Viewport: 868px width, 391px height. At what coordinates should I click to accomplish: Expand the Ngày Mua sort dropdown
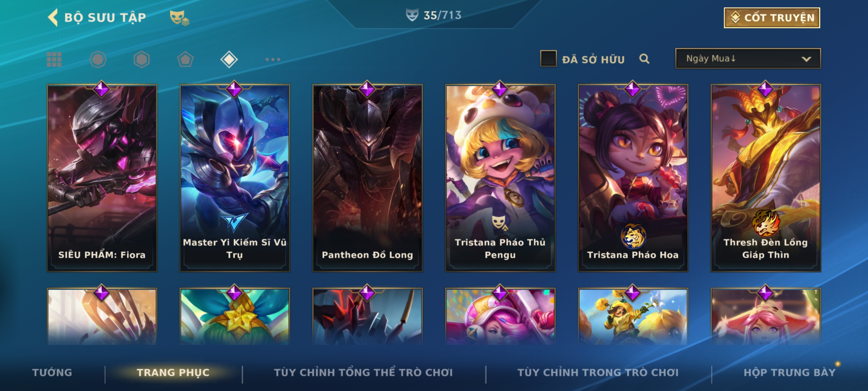point(748,58)
